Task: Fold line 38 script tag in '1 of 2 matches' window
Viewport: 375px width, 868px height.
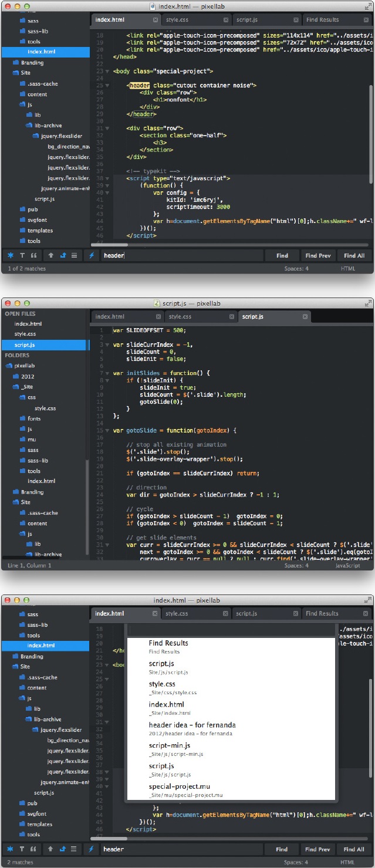Action: [107, 178]
